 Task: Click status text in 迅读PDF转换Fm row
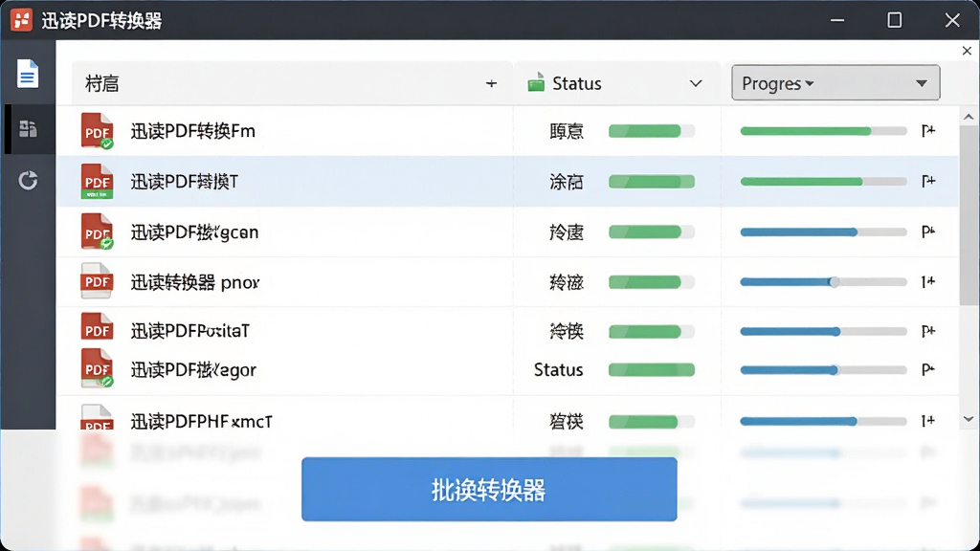567,131
